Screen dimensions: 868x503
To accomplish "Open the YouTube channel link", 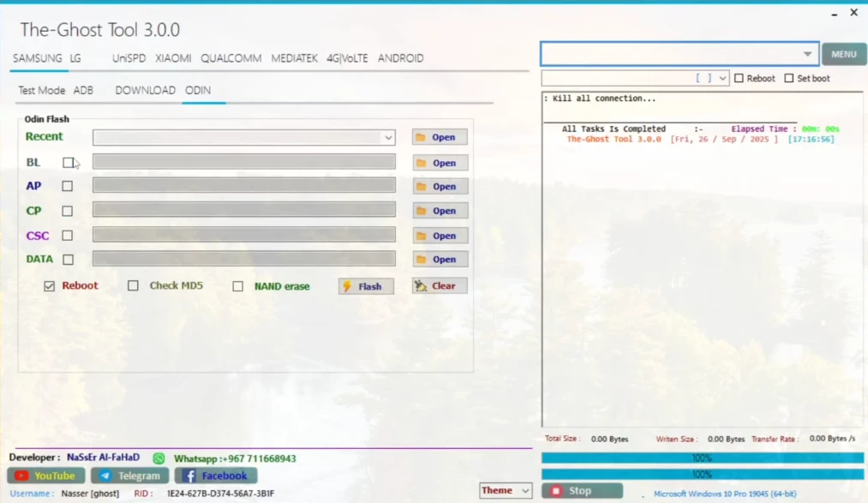I will (x=44, y=475).
